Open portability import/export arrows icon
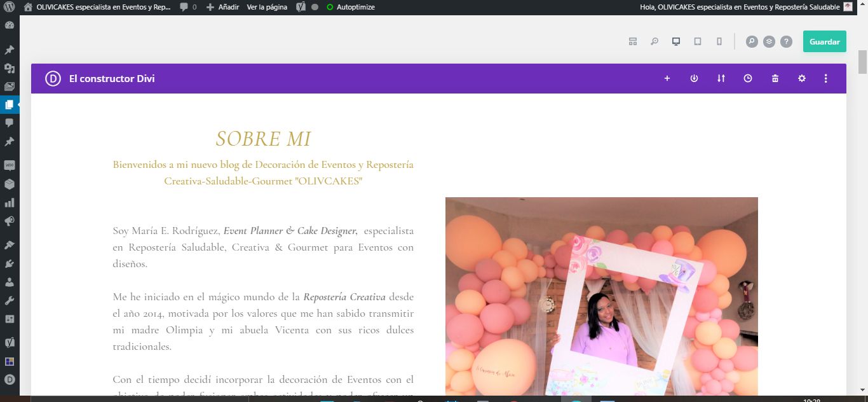868x402 pixels. (721, 78)
